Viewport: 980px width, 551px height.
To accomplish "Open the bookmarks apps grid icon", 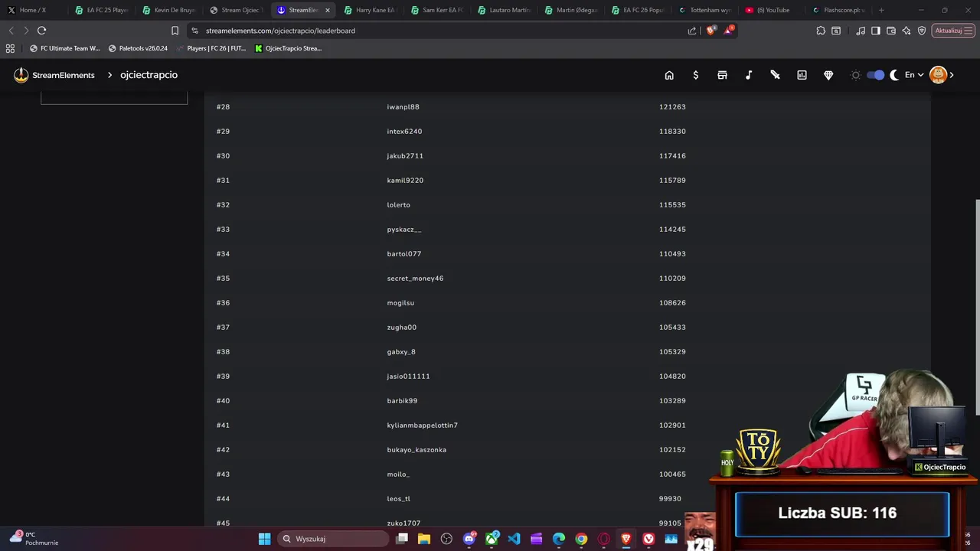I will pyautogui.click(x=10, y=48).
